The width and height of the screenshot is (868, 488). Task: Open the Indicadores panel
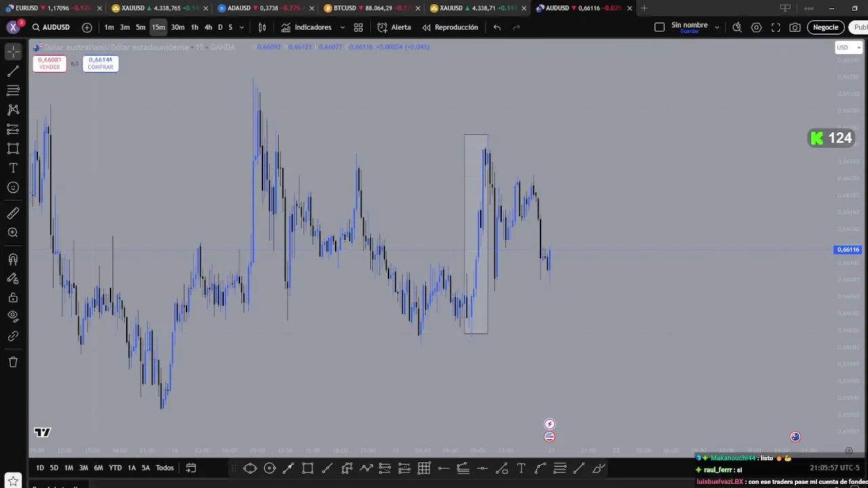click(x=307, y=27)
